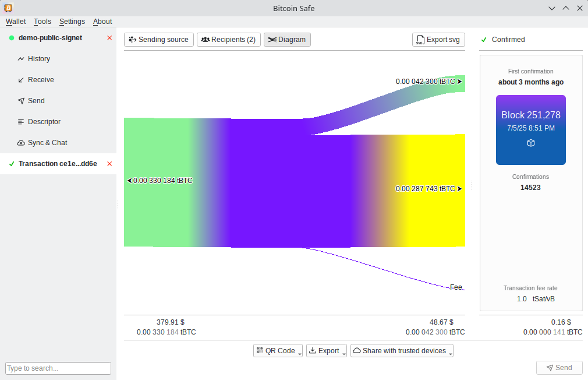Image resolution: width=588 pixels, height=380 pixels.
Task: Open the About menu
Action: pos(102,22)
